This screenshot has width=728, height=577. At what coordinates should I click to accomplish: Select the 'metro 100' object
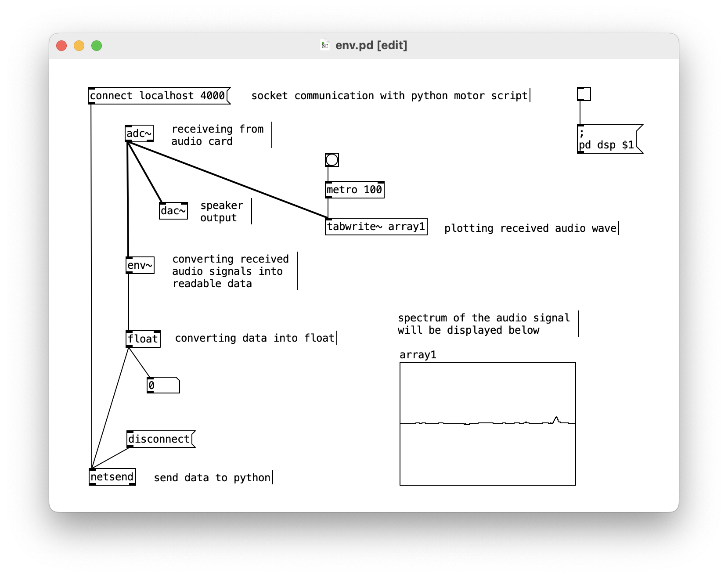point(355,190)
